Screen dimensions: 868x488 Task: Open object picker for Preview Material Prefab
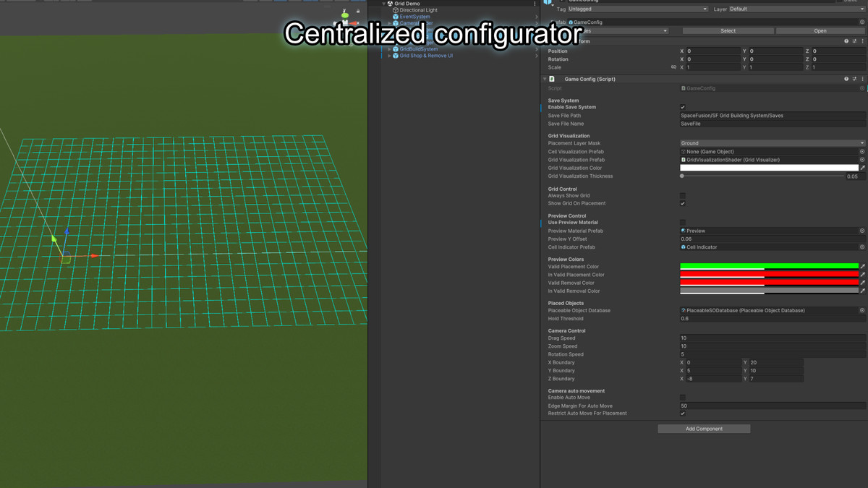tap(862, 231)
